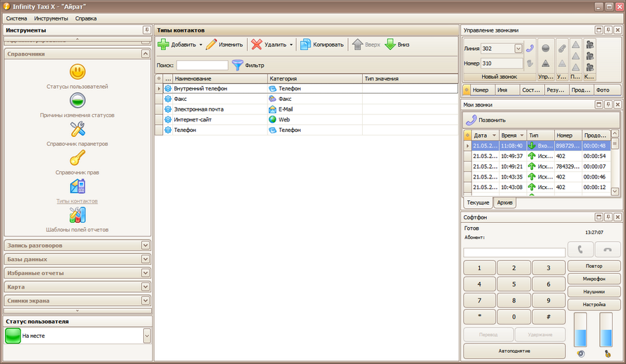Image resolution: width=626 pixels, height=364 pixels.
Task: Open the Инструменты menu
Action: [51, 18]
